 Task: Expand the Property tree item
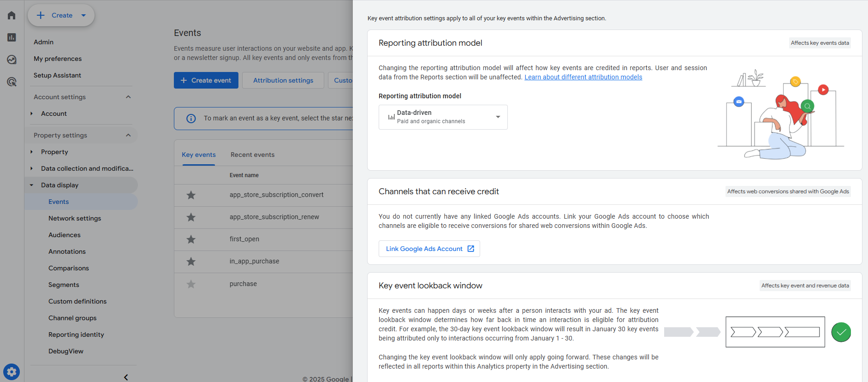pyautogui.click(x=31, y=152)
